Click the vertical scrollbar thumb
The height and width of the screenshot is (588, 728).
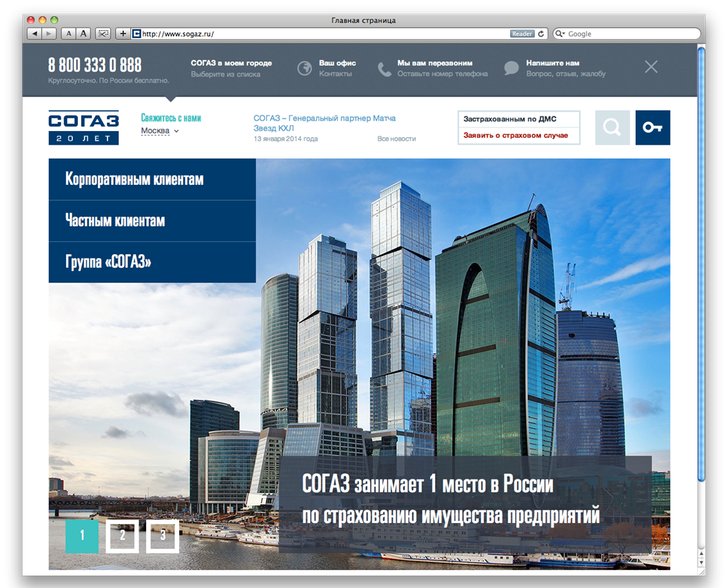coord(701,263)
